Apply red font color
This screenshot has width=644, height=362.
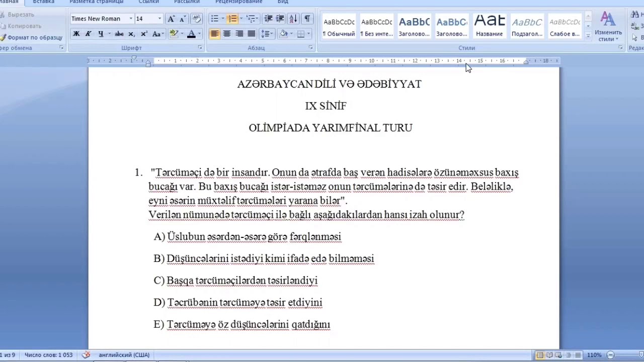click(x=191, y=34)
